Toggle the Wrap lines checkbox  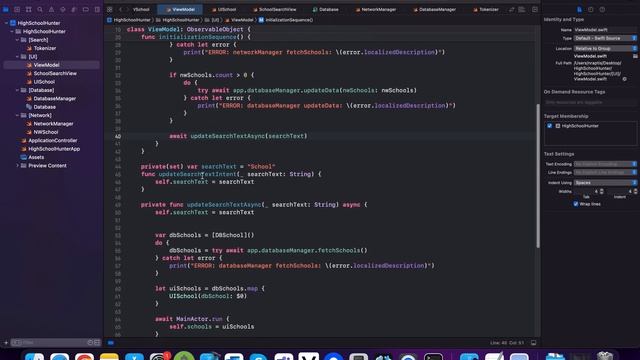[576, 204]
